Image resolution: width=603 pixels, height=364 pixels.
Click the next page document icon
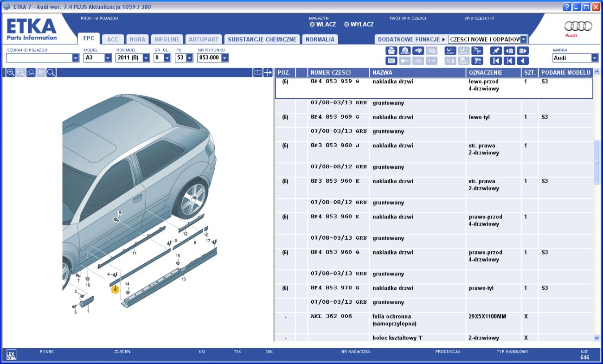coord(523,51)
